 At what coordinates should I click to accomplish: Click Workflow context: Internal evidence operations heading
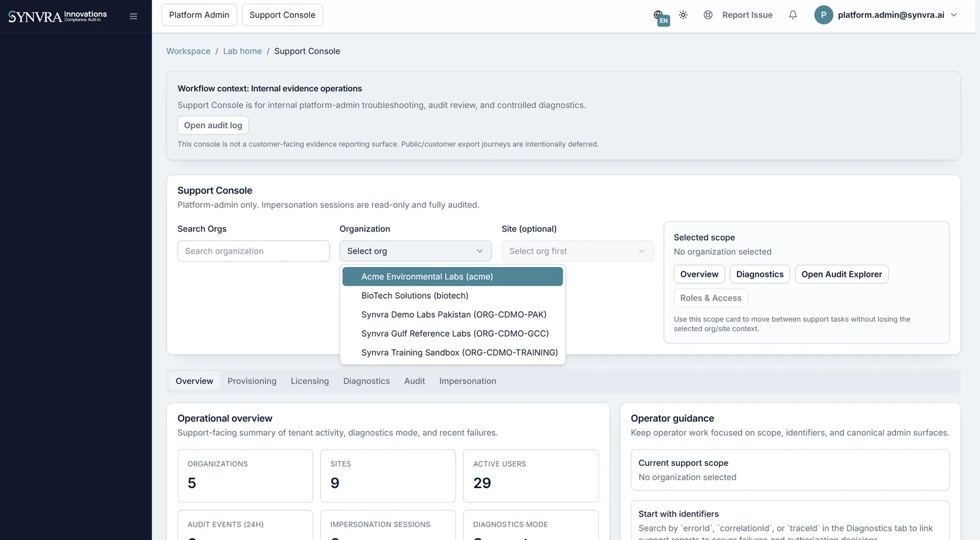coord(269,89)
